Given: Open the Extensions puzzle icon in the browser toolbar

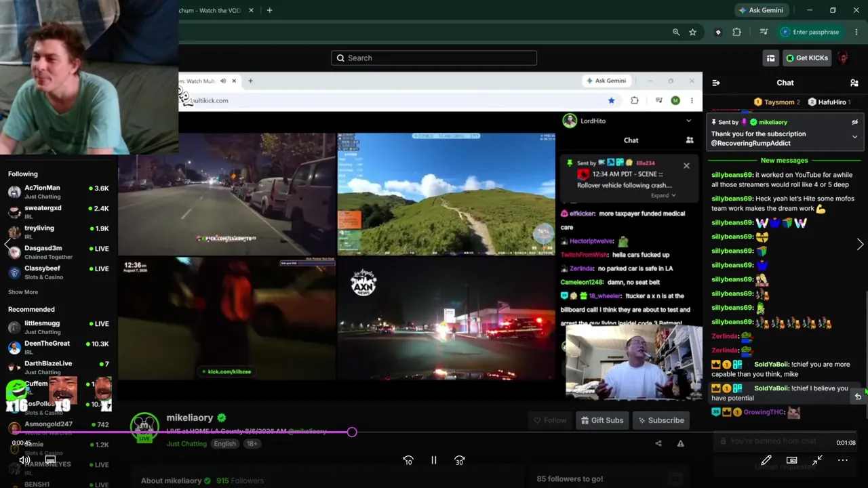Looking at the screenshot, I should pyautogui.click(x=737, y=32).
